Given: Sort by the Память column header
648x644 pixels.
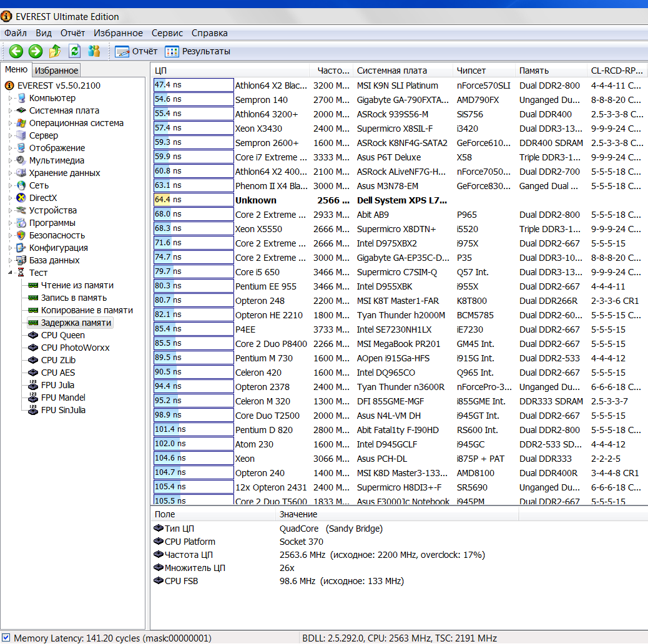Looking at the screenshot, I should click(x=551, y=71).
